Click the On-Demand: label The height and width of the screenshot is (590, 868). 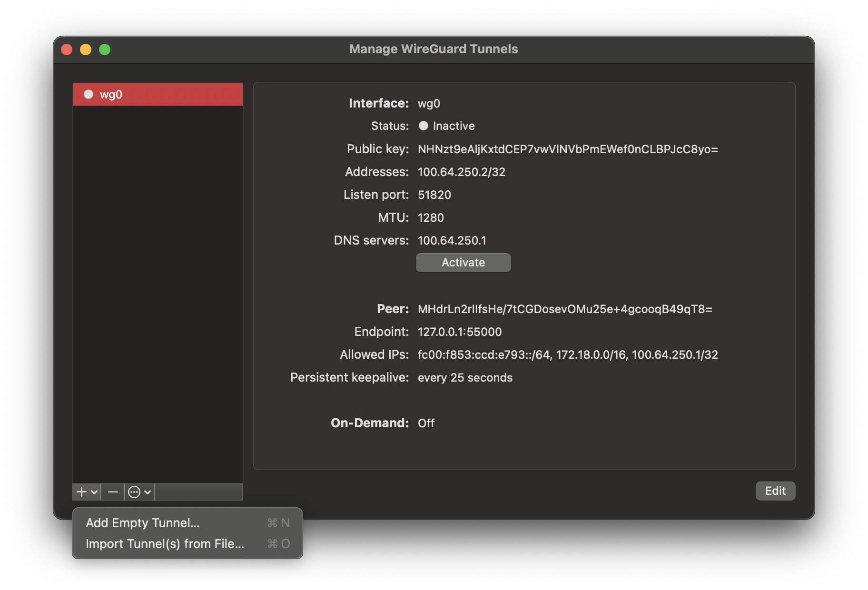point(370,423)
